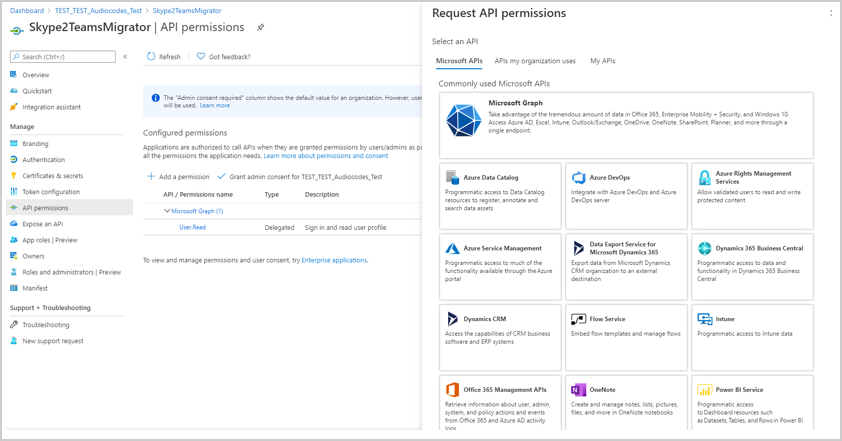
Task: Click the Owners icon in sidebar
Action: (x=14, y=256)
